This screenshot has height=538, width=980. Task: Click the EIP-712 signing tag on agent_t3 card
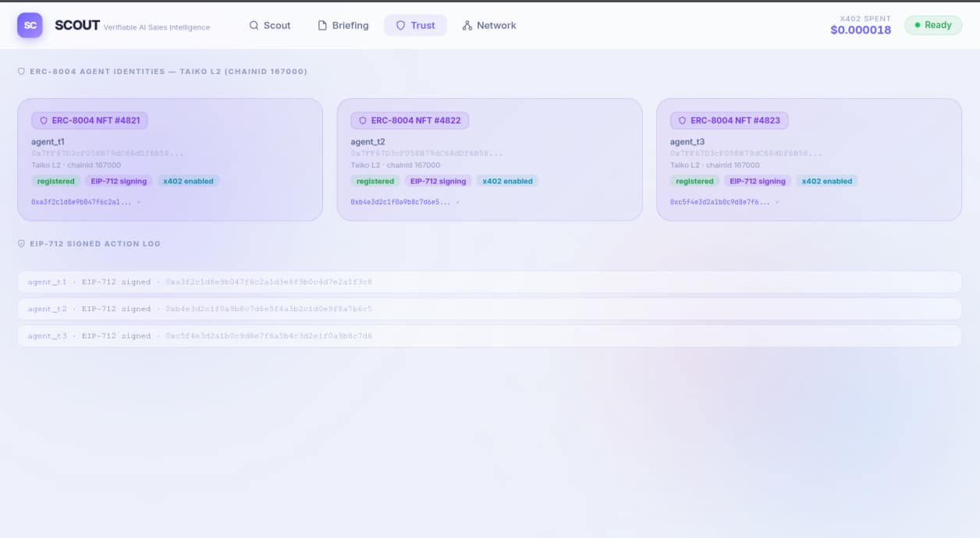pos(758,181)
